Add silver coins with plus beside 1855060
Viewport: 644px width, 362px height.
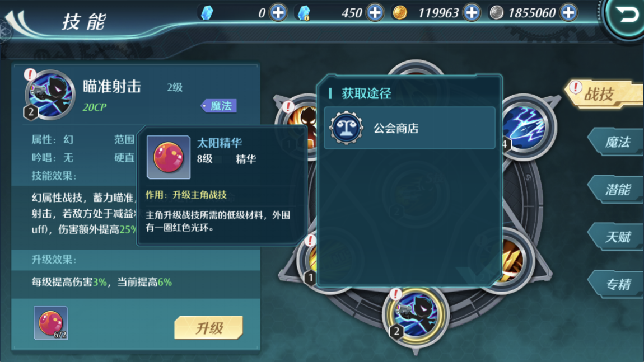click(569, 13)
